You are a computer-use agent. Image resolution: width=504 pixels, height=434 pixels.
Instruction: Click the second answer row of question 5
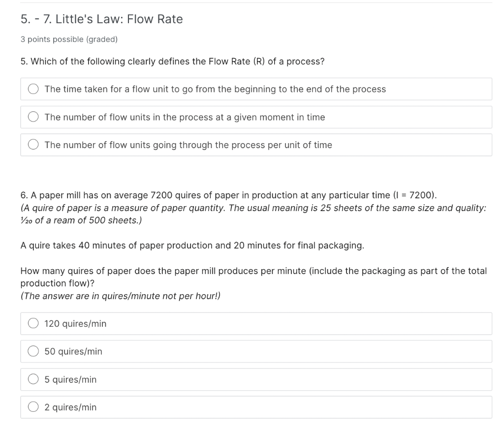click(256, 117)
